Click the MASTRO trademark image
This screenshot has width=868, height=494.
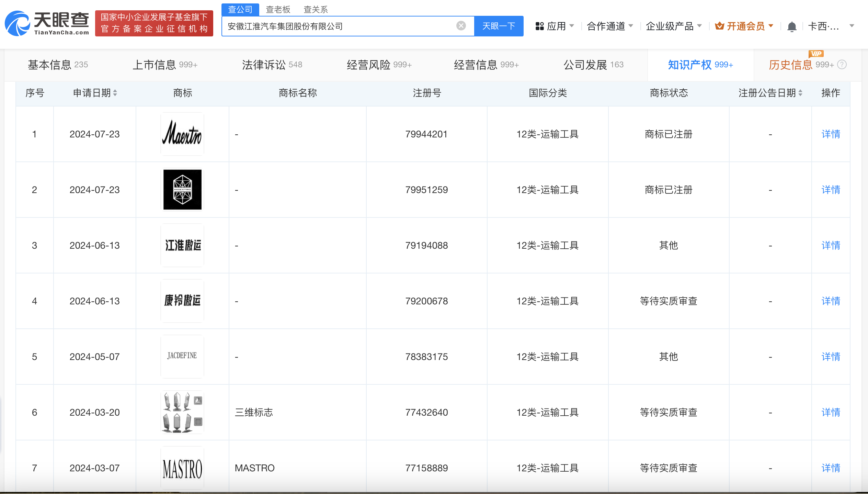(182, 468)
